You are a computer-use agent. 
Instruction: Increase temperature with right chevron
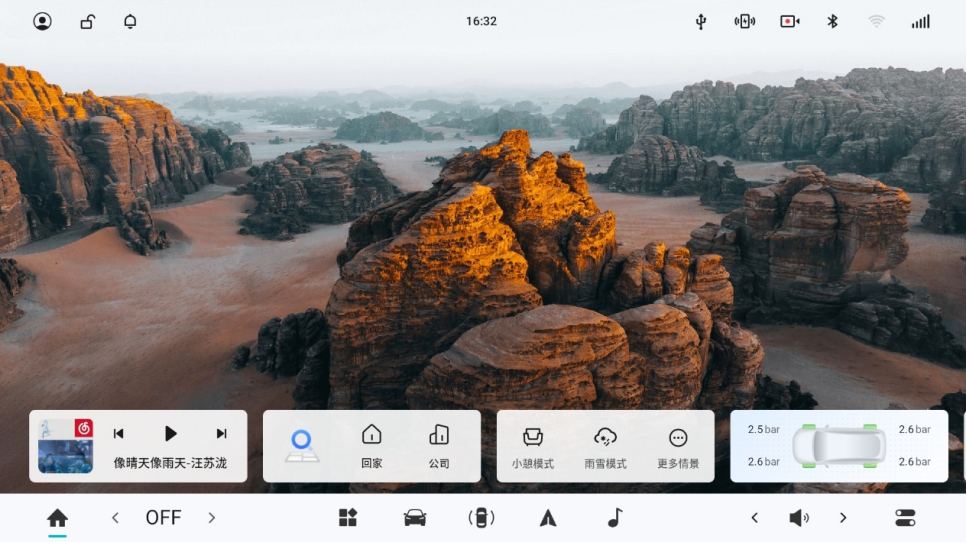click(x=212, y=517)
